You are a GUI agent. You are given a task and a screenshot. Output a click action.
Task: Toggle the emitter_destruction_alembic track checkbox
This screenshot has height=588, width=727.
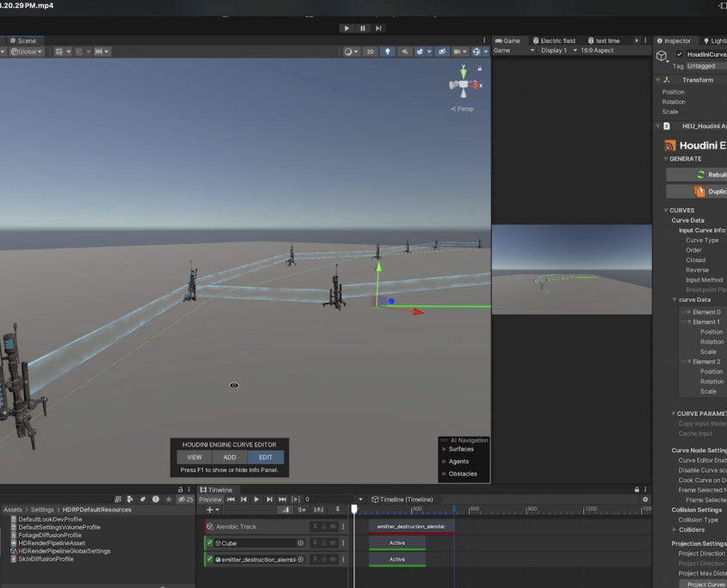(210, 560)
